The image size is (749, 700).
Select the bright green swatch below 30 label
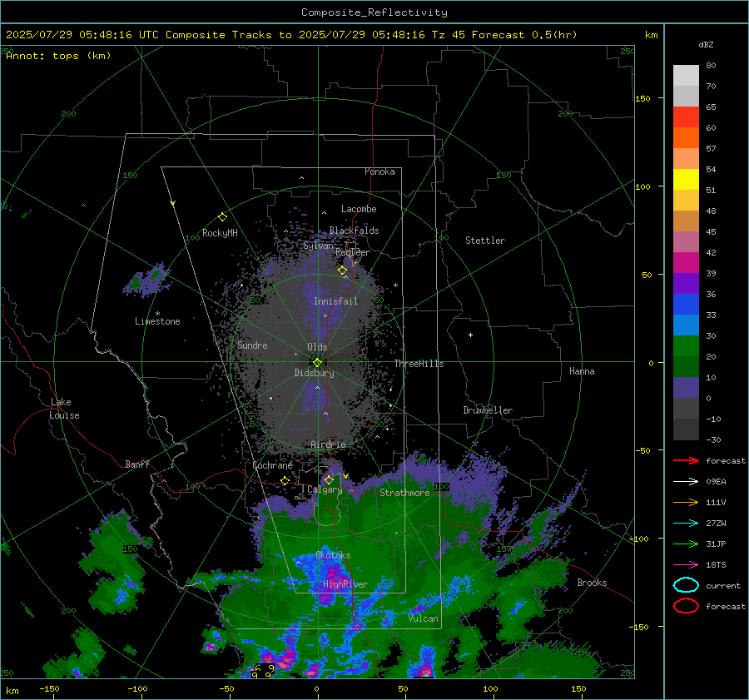click(686, 346)
